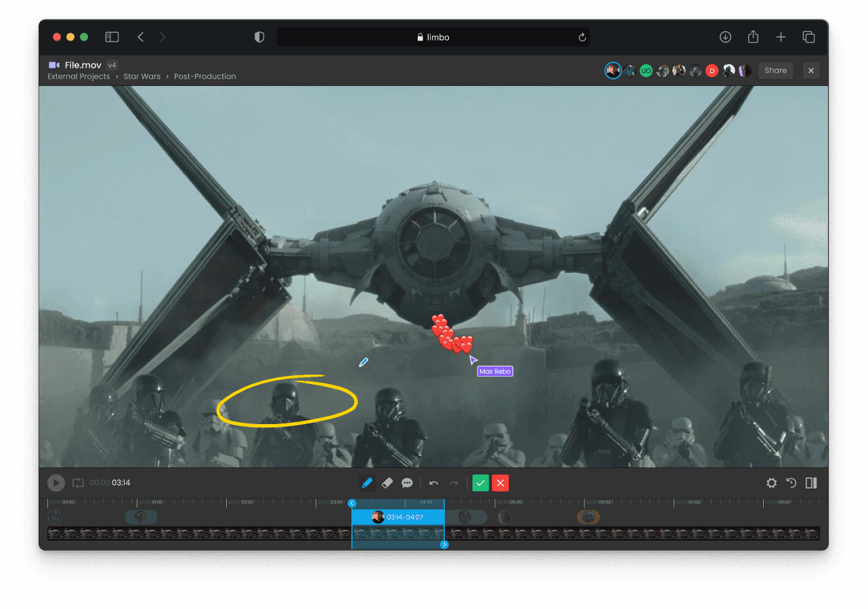The width and height of the screenshot is (868, 609).
Task: Cancel annotation with red X button
Action: pos(500,483)
